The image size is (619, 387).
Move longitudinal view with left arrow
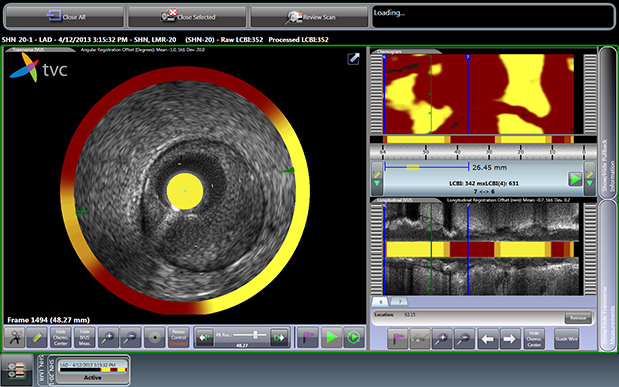click(x=488, y=339)
